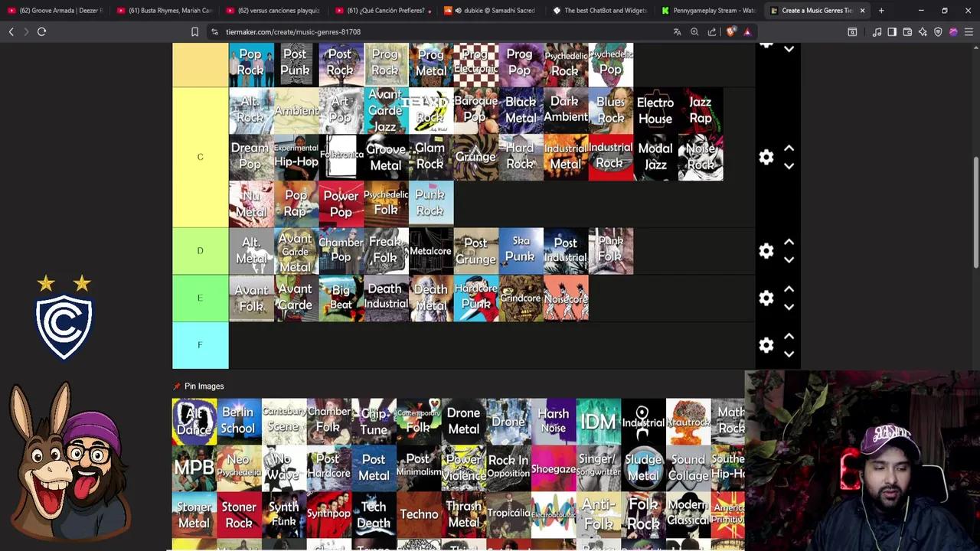The width and height of the screenshot is (980, 551).
Task: Click the zoom magnifier icon in address bar
Action: click(694, 32)
